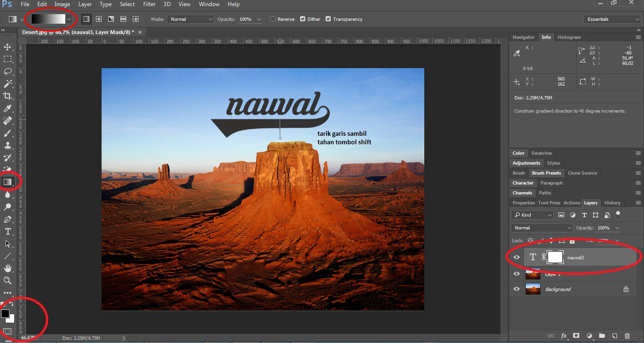Pick the Lasso tool
The height and width of the screenshot is (343, 644).
(x=8, y=71)
